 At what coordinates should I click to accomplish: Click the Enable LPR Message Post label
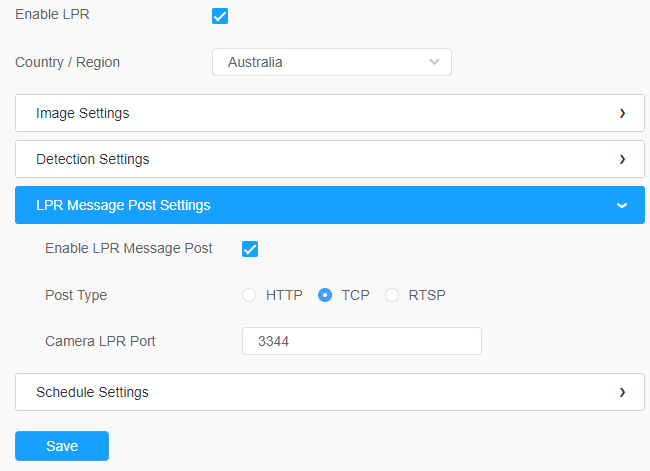click(128, 248)
